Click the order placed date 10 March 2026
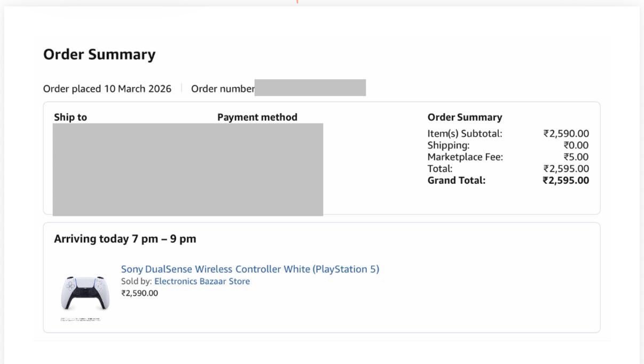644x364 pixels. pos(138,89)
